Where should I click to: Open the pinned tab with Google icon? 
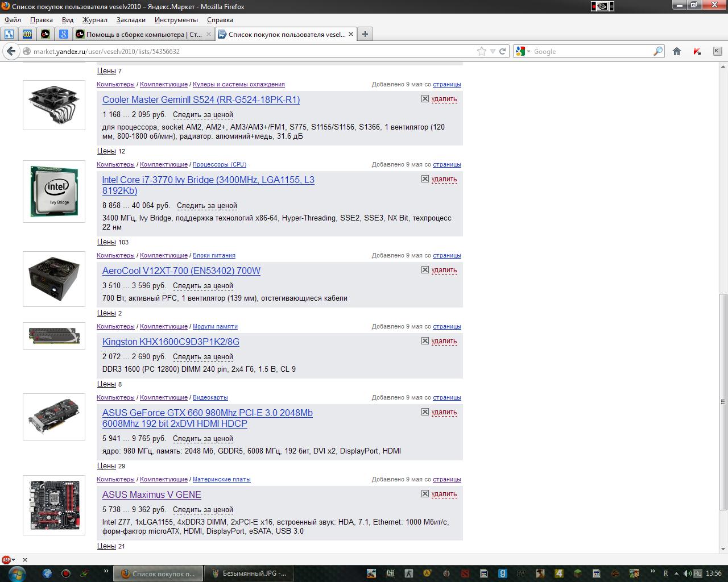tap(63, 34)
